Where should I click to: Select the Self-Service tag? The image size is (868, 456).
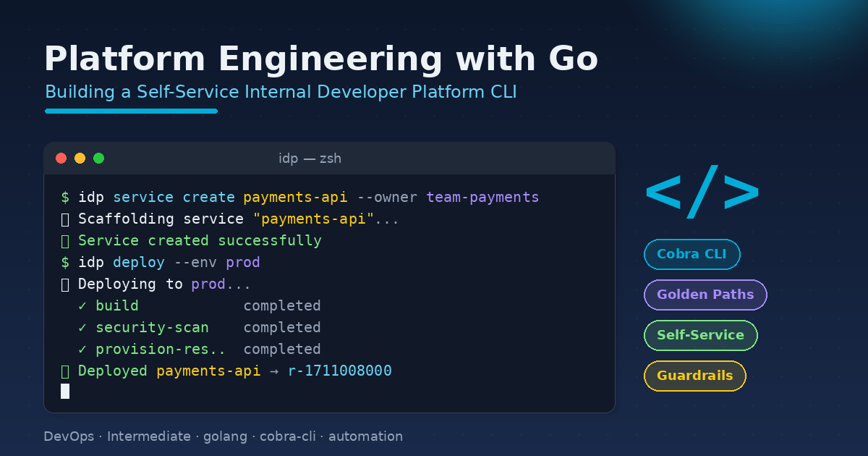[700, 335]
